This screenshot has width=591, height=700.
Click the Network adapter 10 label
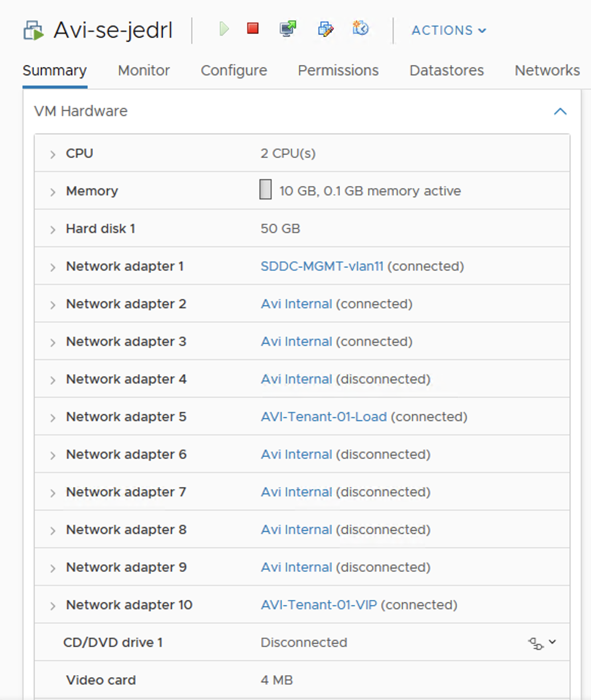129,605
